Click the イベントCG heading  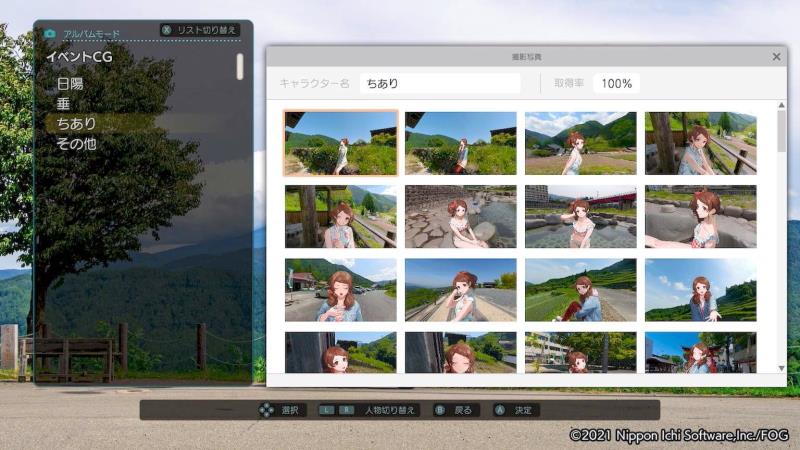pyautogui.click(x=79, y=57)
